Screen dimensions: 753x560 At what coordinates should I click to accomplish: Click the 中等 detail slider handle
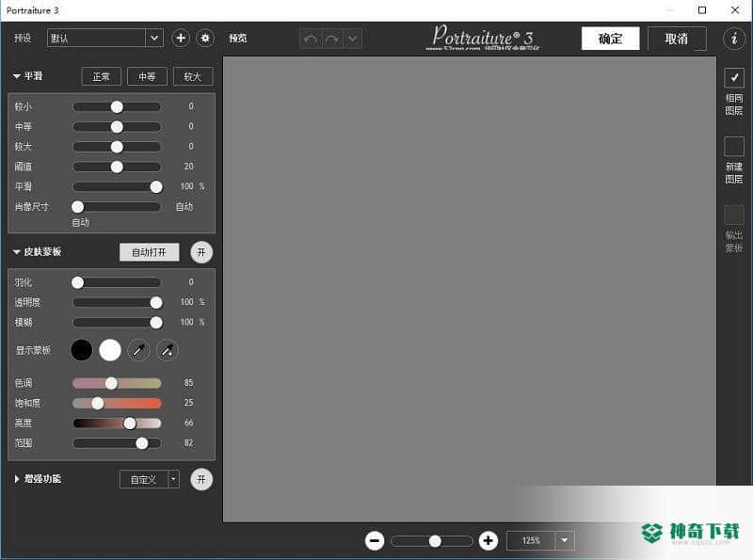(x=117, y=127)
